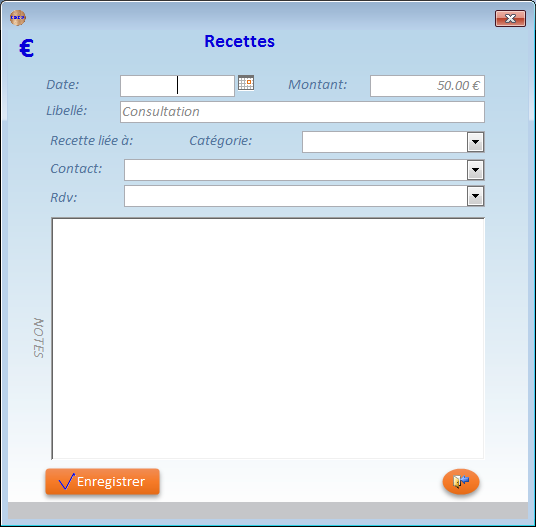
Task: Click inside the Contact combo box field
Action: [296, 170]
